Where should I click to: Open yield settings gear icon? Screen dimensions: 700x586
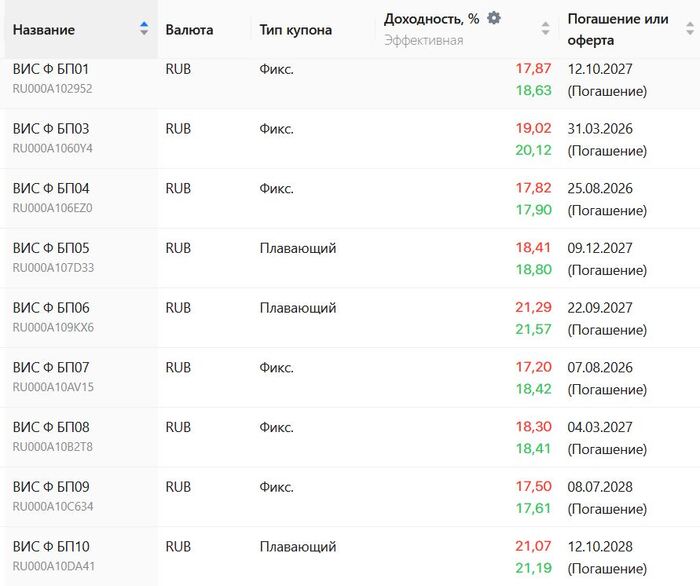click(x=494, y=19)
